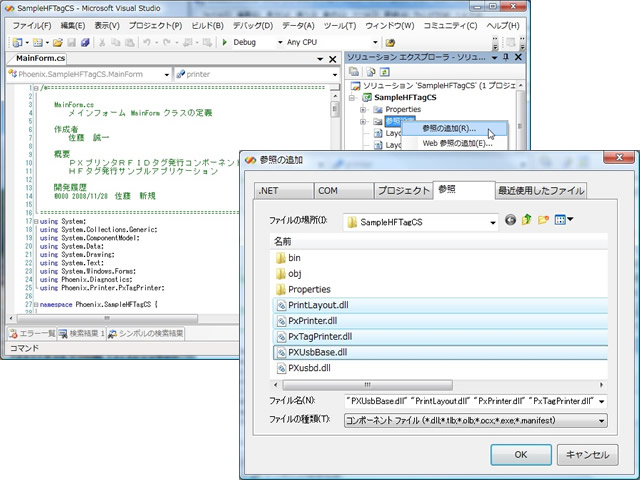Open the 編集(E) menu
The image size is (640, 480).
pyautogui.click(x=73, y=26)
